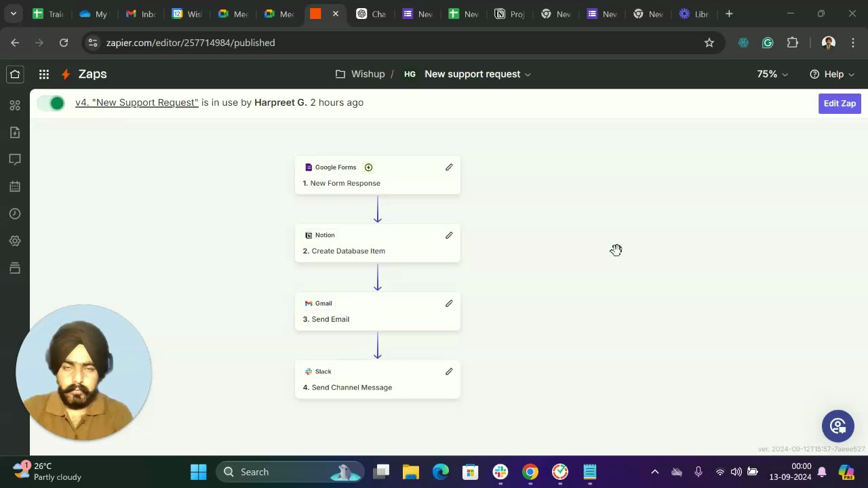
Task: Switch to the Notion Proj tab
Action: coord(509,14)
